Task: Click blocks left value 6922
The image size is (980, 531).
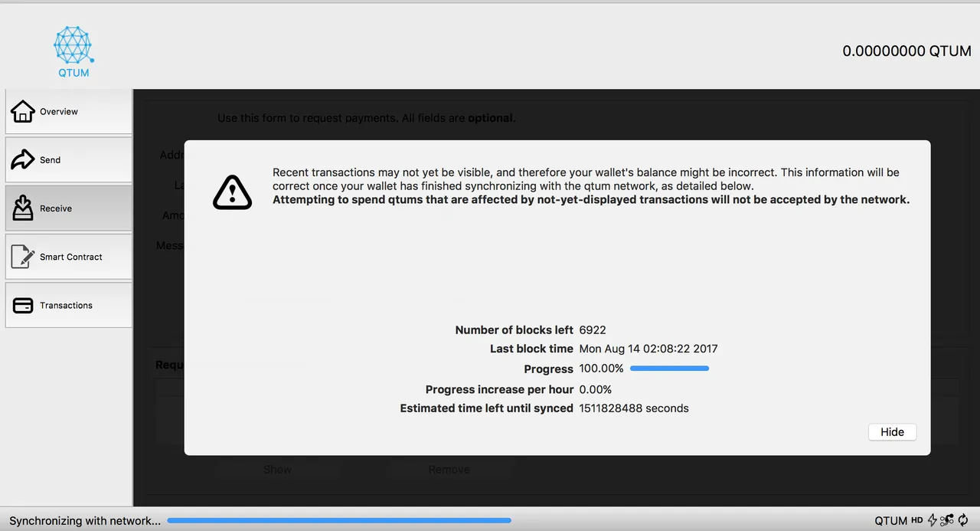Action: click(x=593, y=329)
